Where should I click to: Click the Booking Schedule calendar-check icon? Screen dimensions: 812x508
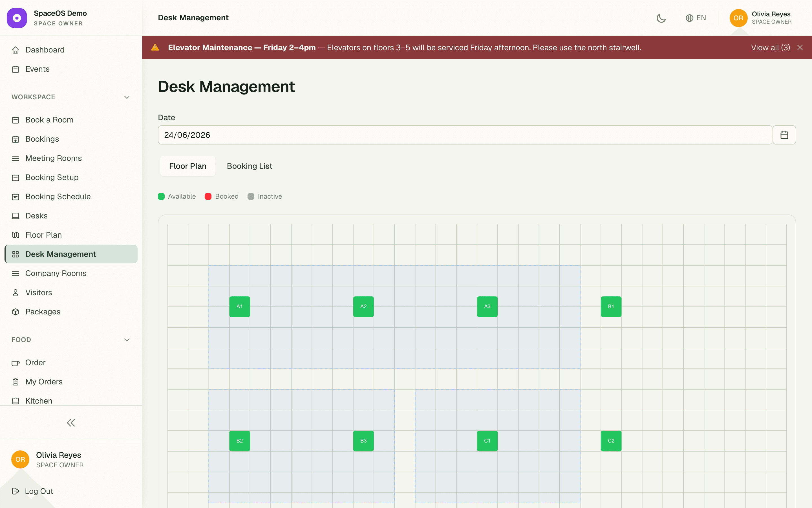click(x=16, y=196)
